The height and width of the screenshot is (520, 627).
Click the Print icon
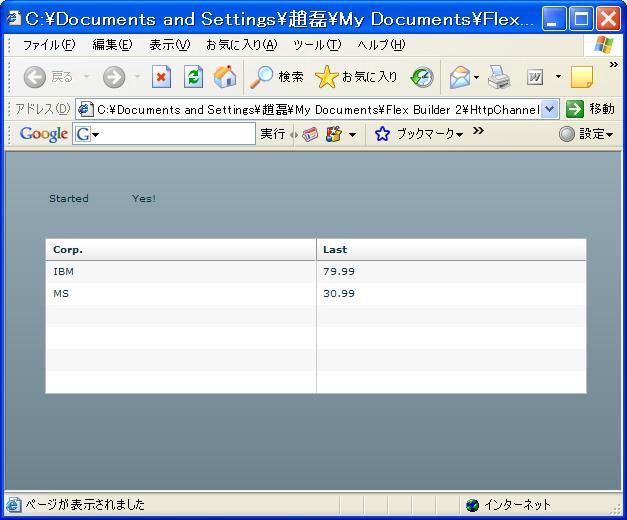pyautogui.click(x=499, y=77)
